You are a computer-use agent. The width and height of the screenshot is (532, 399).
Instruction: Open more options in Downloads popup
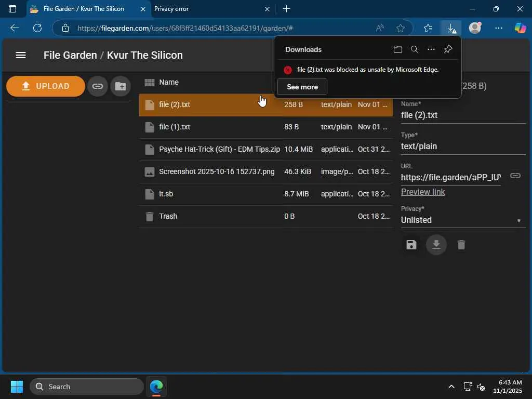[x=431, y=49]
